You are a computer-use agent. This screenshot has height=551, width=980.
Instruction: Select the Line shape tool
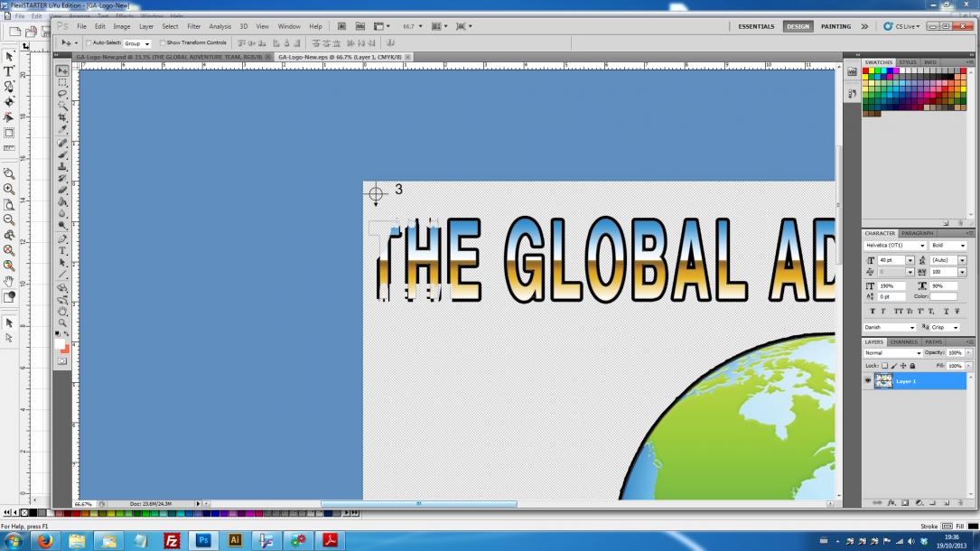[62, 275]
